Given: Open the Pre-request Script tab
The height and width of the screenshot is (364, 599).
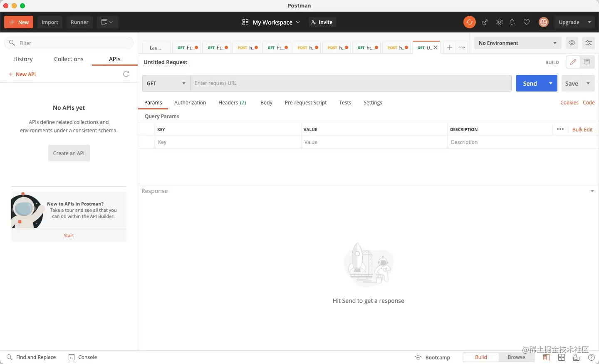Looking at the screenshot, I should coord(306,103).
